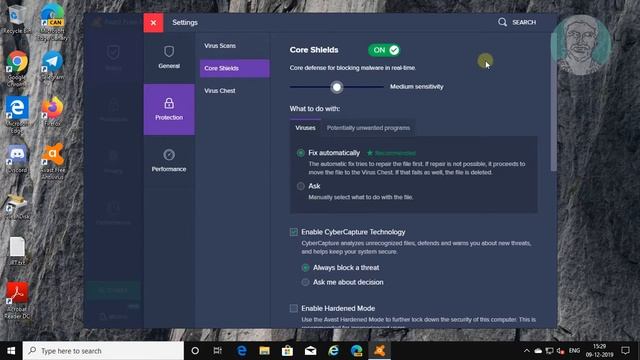The image size is (640, 360).
Task: Open Telegram desktop shortcut
Action: (52, 65)
